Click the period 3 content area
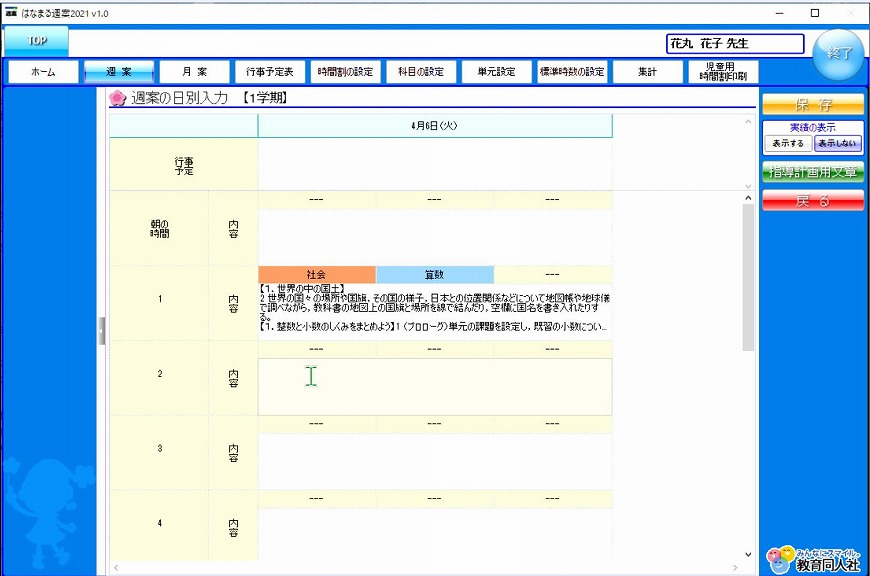The image size is (870, 576). (435, 461)
